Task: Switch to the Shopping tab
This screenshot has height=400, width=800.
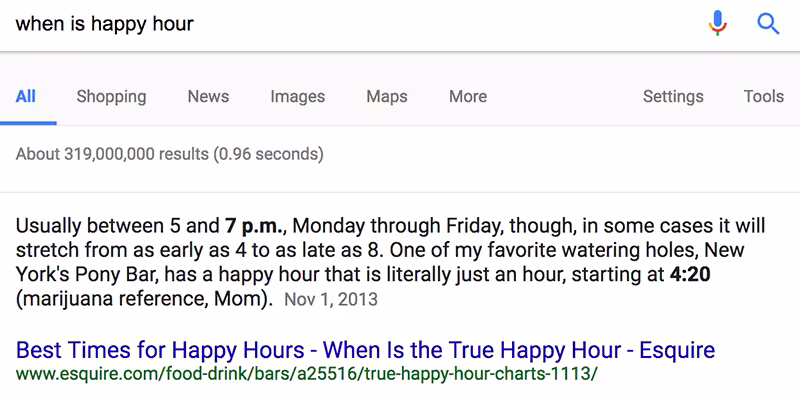Action: click(x=111, y=97)
